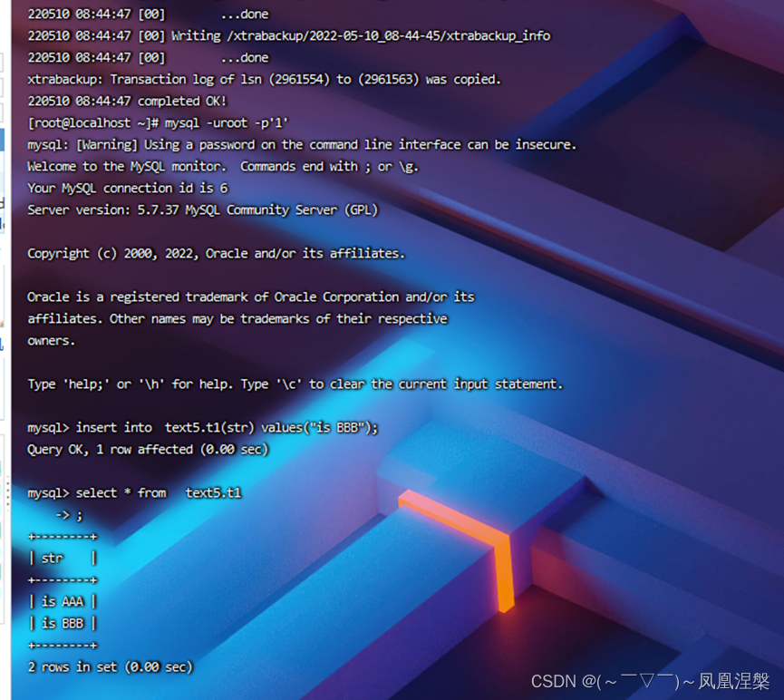Click the 'str' column header in result table

[53, 559]
